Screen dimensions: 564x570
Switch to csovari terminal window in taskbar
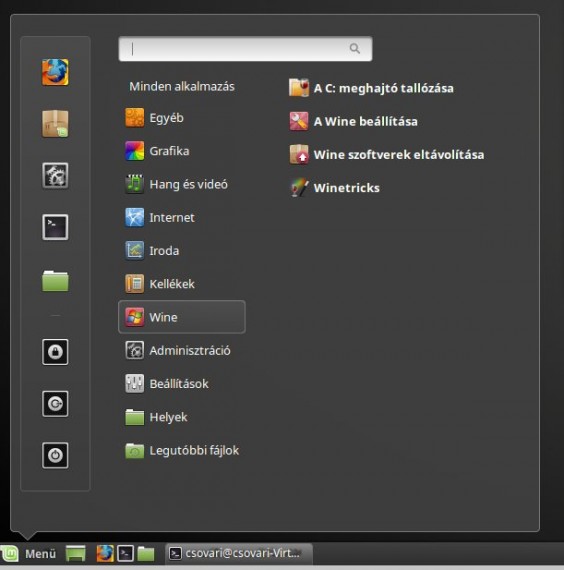239,553
